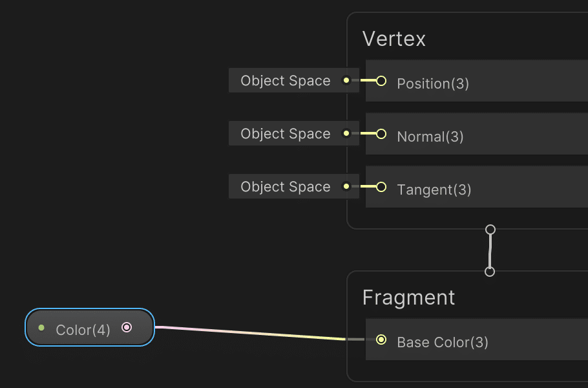Click the Base Color(3) input port
This screenshot has height=388, width=588.
[x=381, y=339]
